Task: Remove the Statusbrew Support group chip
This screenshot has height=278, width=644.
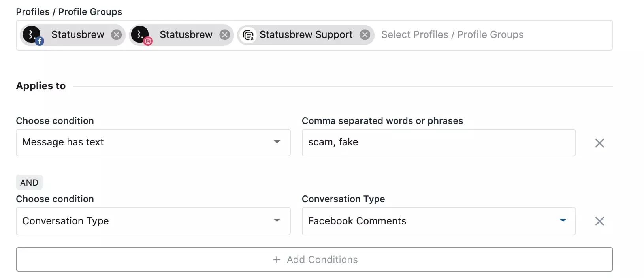Action: [365, 35]
